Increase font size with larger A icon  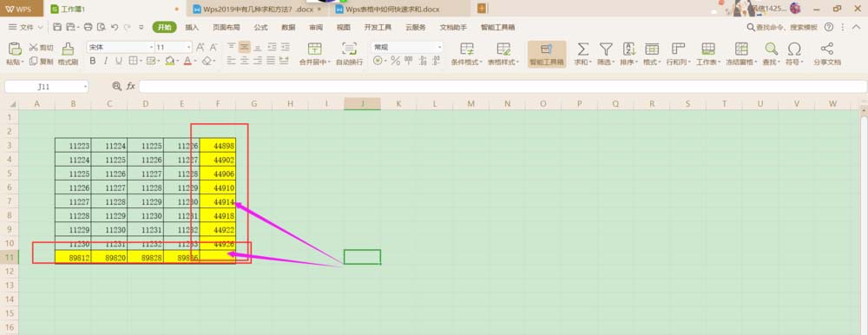(201, 48)
